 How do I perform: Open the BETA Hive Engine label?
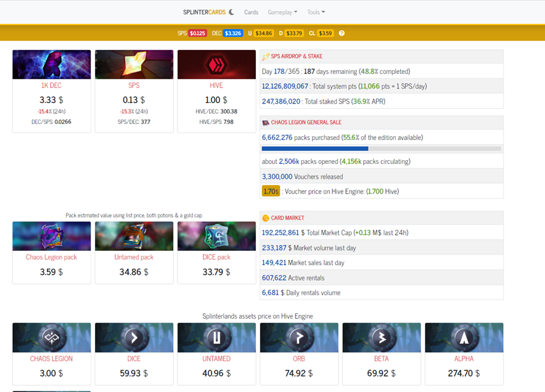[x=381, y=359]
